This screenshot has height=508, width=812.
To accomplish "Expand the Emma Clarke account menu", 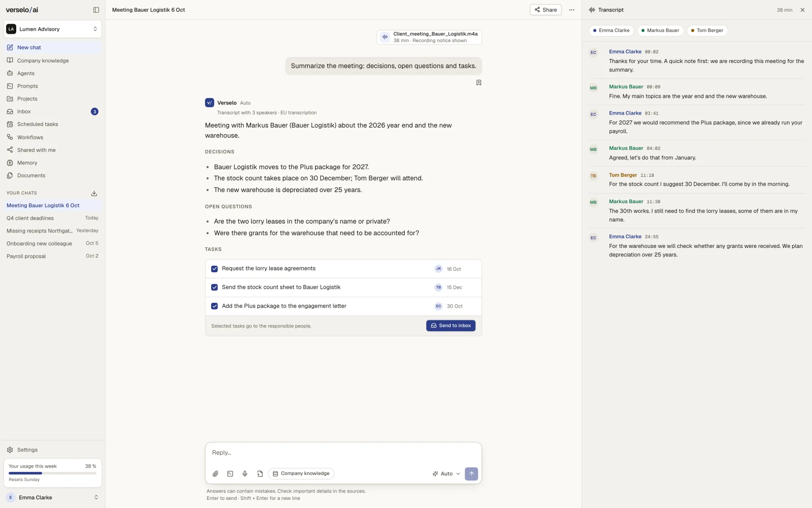I will (x=53, y=497).
